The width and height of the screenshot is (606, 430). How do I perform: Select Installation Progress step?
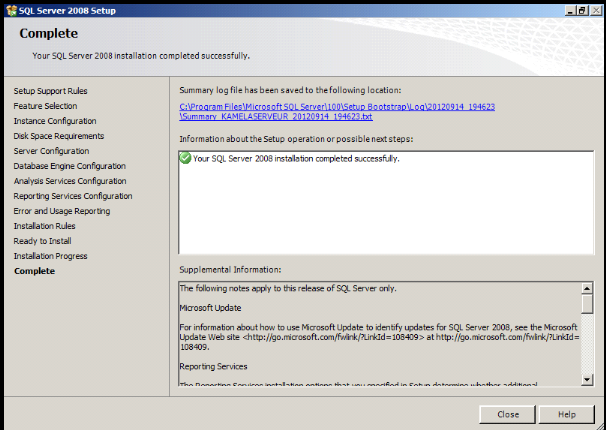coord(50,256)
